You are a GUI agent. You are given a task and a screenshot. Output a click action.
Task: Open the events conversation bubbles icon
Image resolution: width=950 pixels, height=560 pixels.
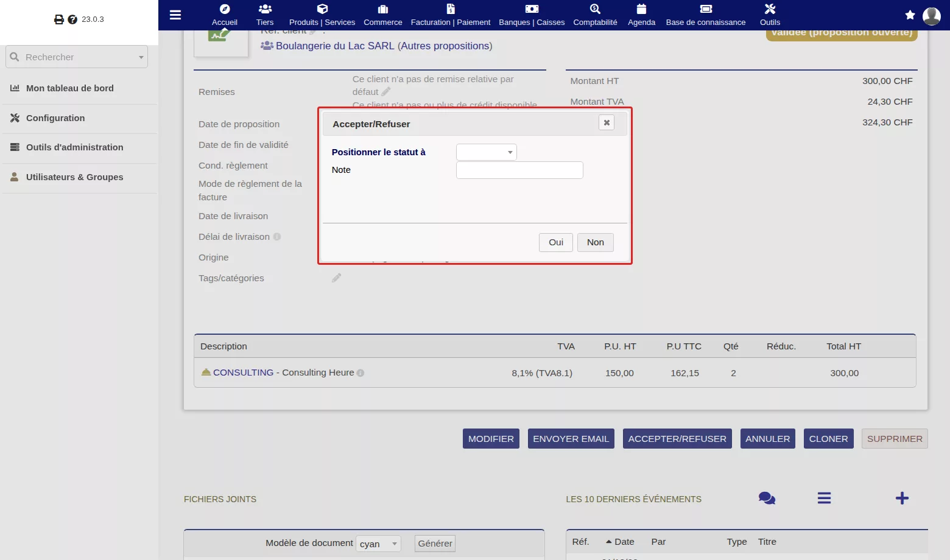click(x=767, y=499)
